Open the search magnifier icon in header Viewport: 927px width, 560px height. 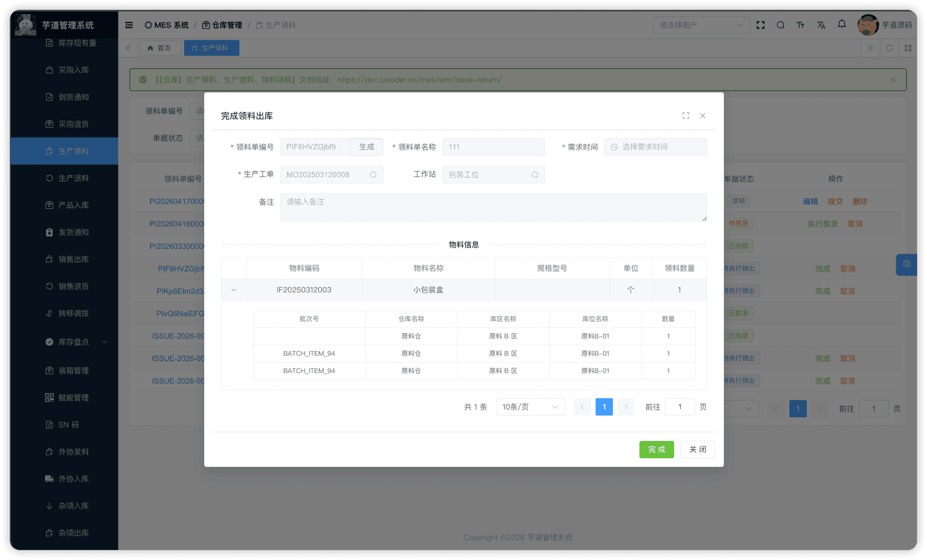780,25
